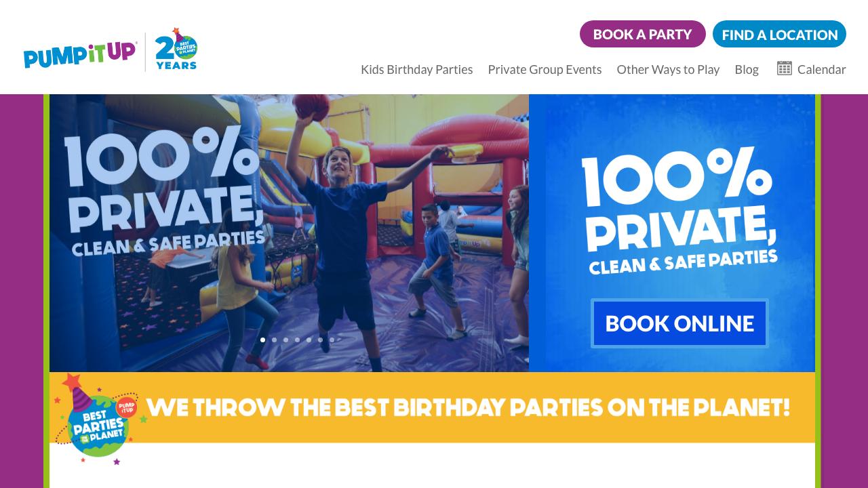This screenshot has height=488, width=868.
Task: Click the calendar grid icon
Action: (x=785, y=68)
